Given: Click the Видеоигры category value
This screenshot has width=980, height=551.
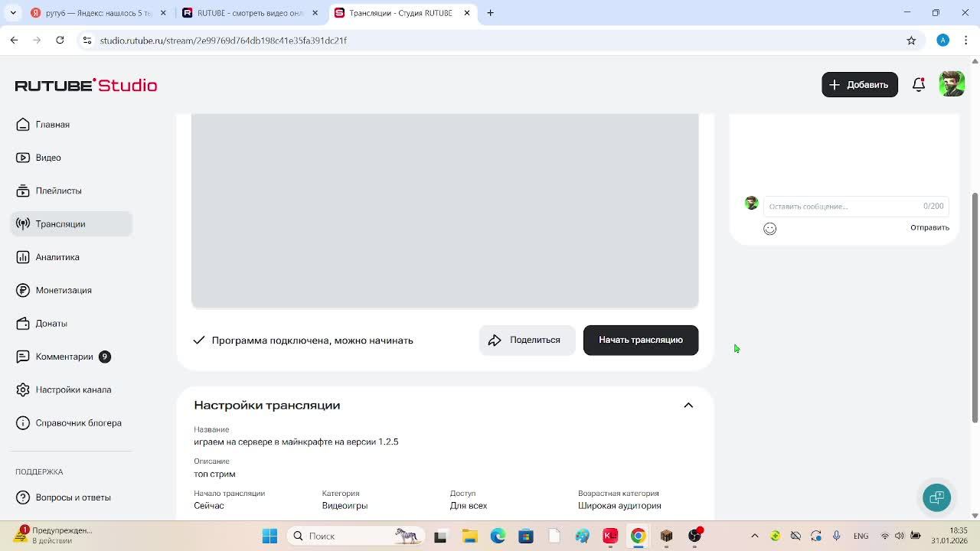Looking at the screenshot, I should [345, 506].
